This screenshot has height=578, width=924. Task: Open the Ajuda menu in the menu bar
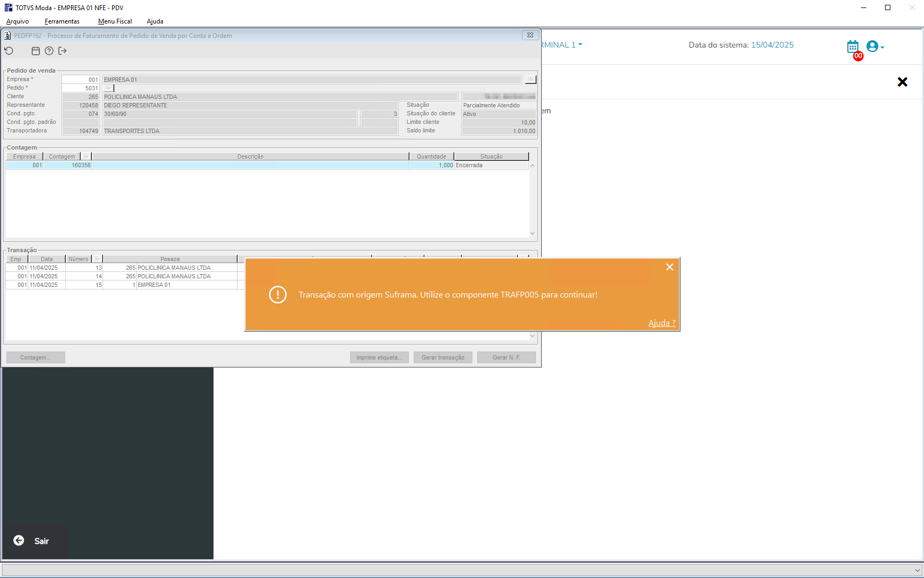[x=155, y=21]
